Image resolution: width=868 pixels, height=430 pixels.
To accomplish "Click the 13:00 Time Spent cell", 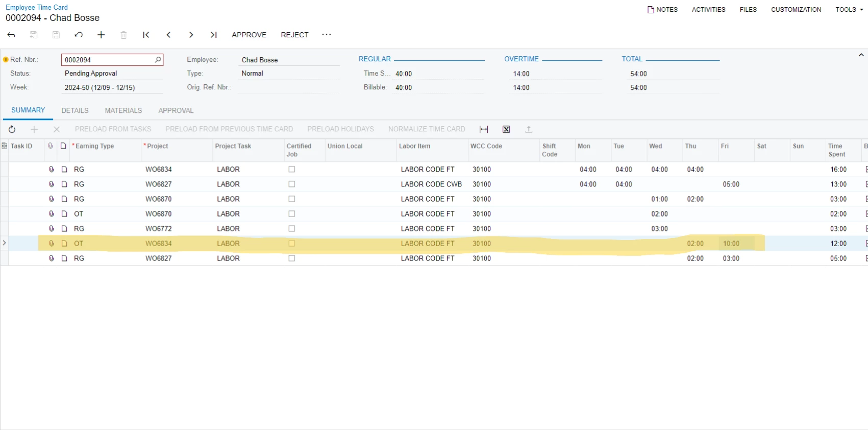I will coord(844,184).
